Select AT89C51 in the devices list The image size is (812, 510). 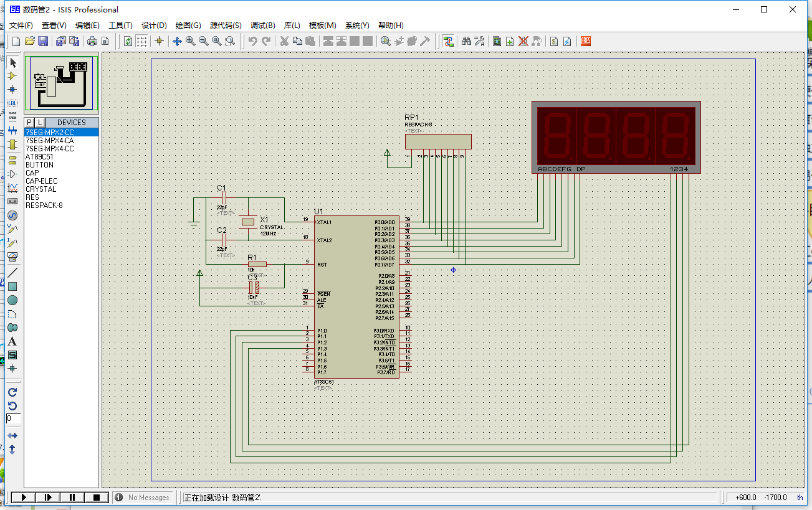click(39, 157)
